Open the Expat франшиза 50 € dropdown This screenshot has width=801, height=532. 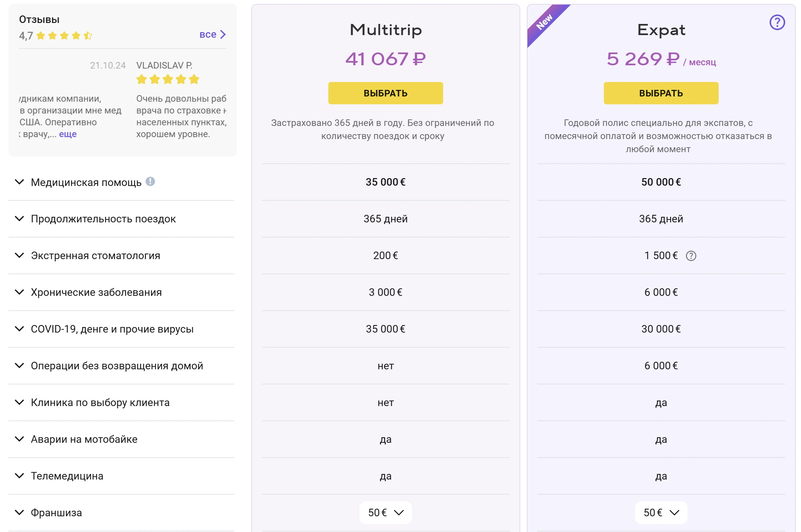point(661,512)
